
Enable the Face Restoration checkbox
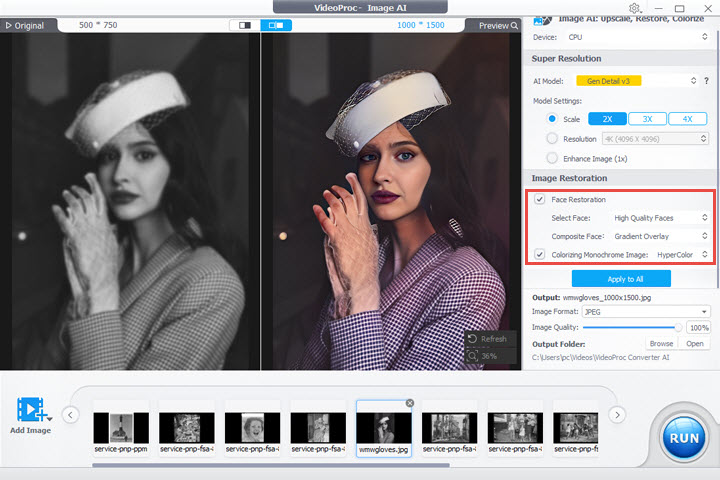click(540, 200)
